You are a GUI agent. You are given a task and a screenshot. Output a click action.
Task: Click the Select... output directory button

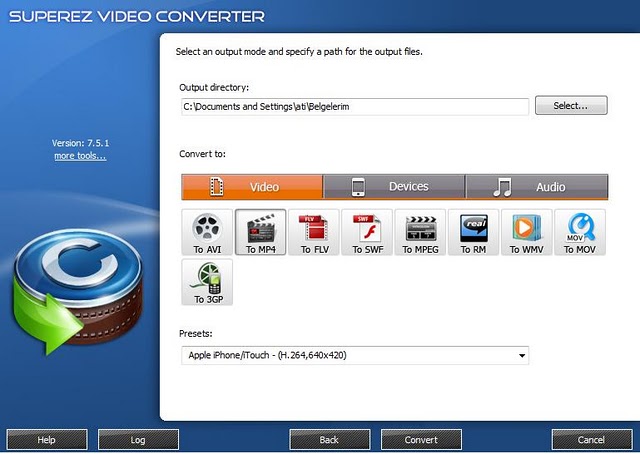tap(571, 106)
